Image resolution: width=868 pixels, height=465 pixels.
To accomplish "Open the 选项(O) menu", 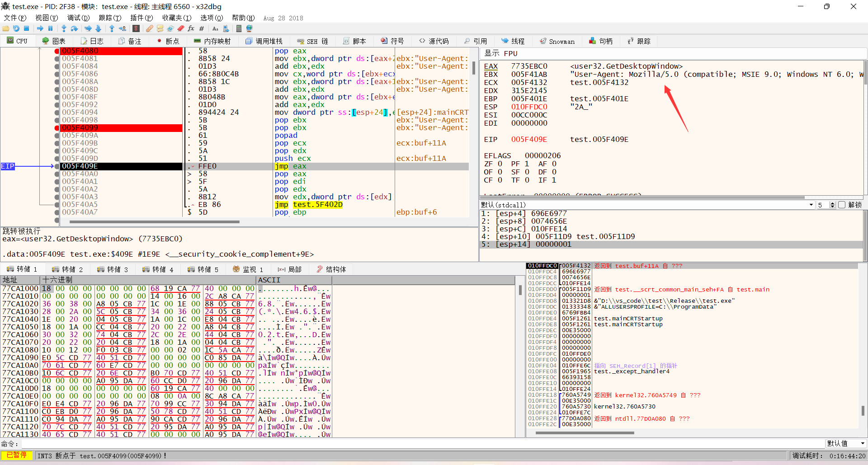I will tap(212, 18).
